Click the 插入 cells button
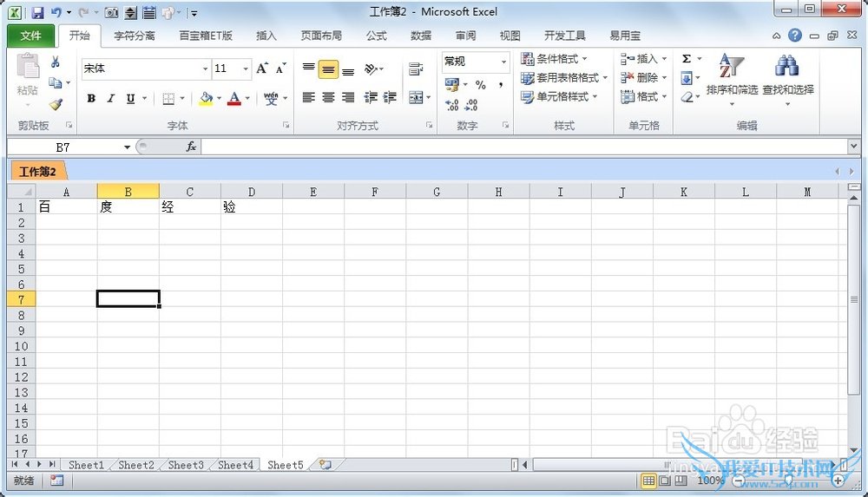This screenshot has height=497, width=868. (x=643, y=59)
